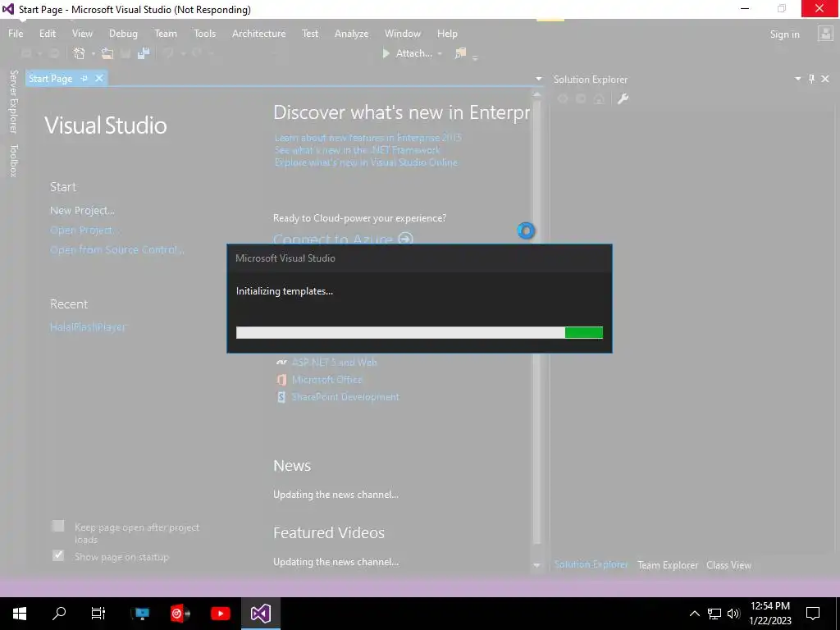The height and width of the screenshot is (630, 840).
Task: Open the Action Center notifications icon
Action: tap(813, 614)
